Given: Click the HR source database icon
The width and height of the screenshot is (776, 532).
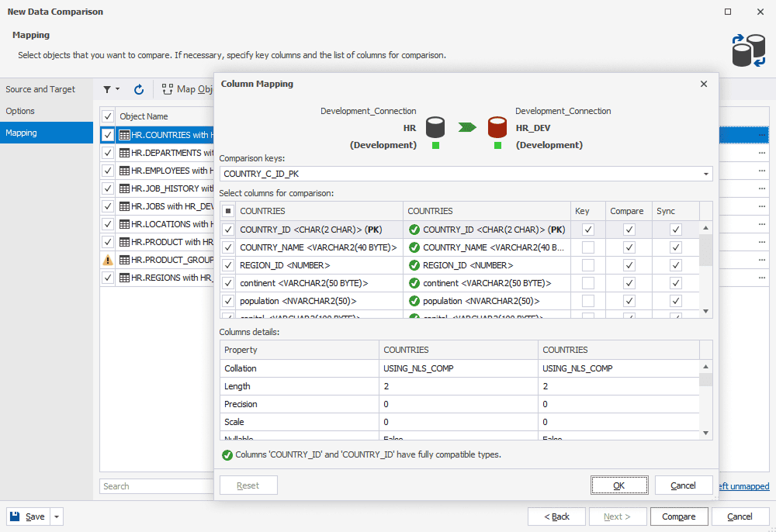Looking at the screenshot, I should 435,127.
